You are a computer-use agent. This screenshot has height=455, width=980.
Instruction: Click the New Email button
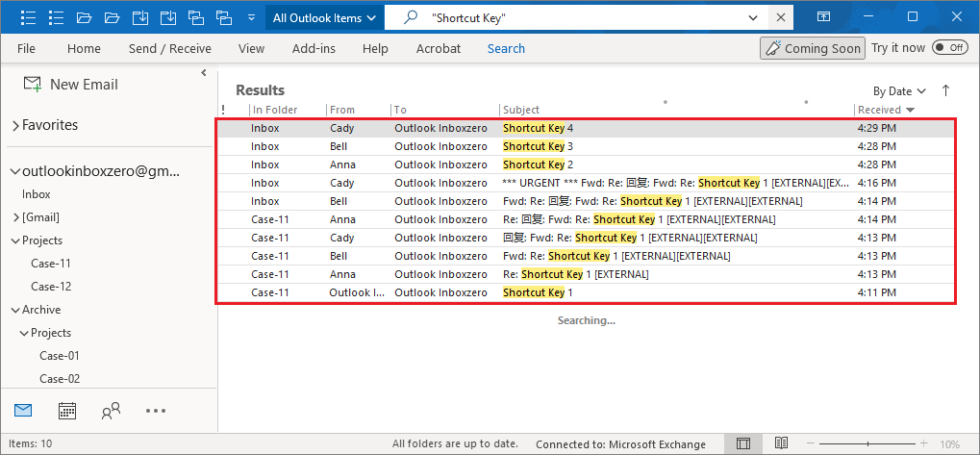pos(71,85)
